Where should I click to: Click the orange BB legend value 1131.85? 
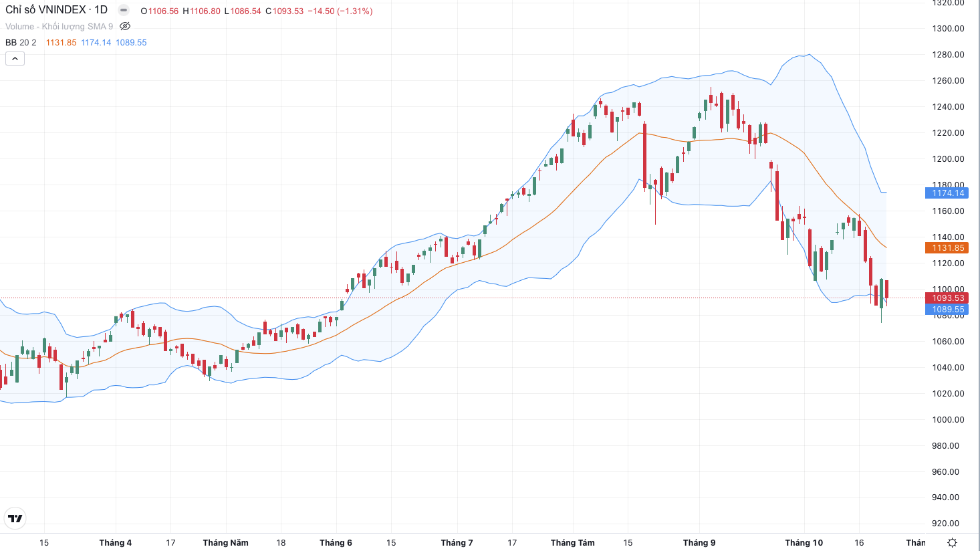(61, 42)
